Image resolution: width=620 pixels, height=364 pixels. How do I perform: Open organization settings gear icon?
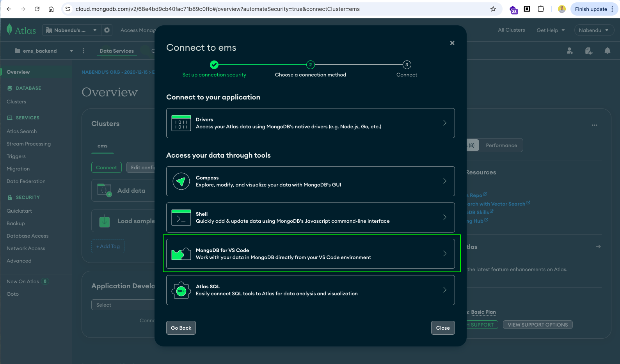click(107, 30)
